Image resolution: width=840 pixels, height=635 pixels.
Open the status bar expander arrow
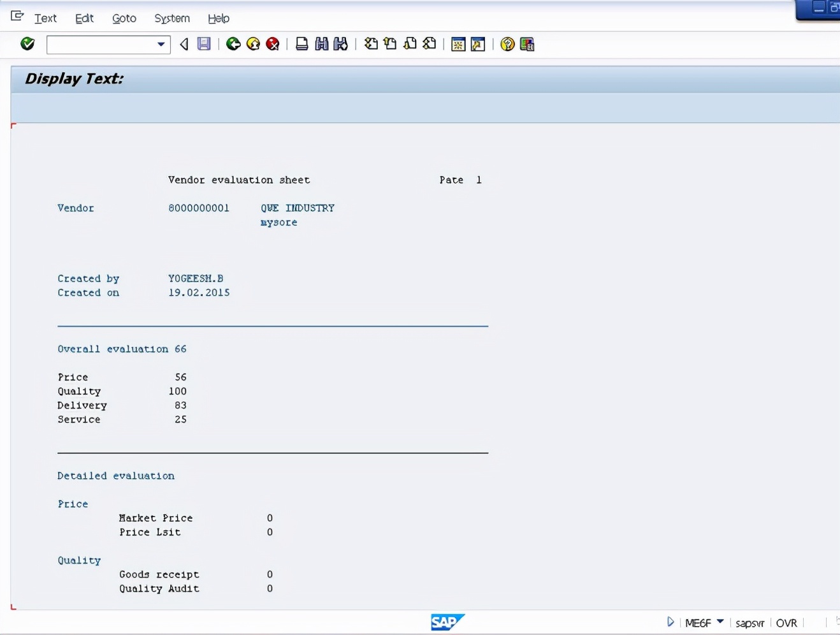click(x=670, y=622)
